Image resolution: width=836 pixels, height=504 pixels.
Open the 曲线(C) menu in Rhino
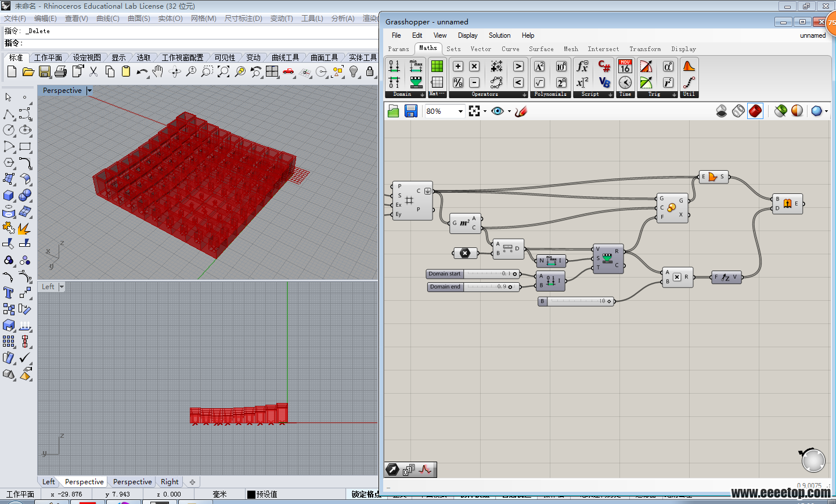point(107,19)
